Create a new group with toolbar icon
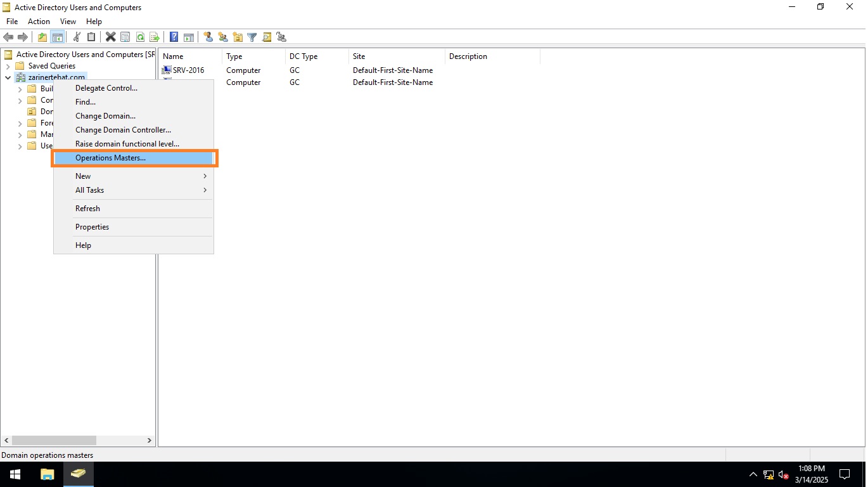The width and height of the screenshot is (868, 487). coord(223,37)
